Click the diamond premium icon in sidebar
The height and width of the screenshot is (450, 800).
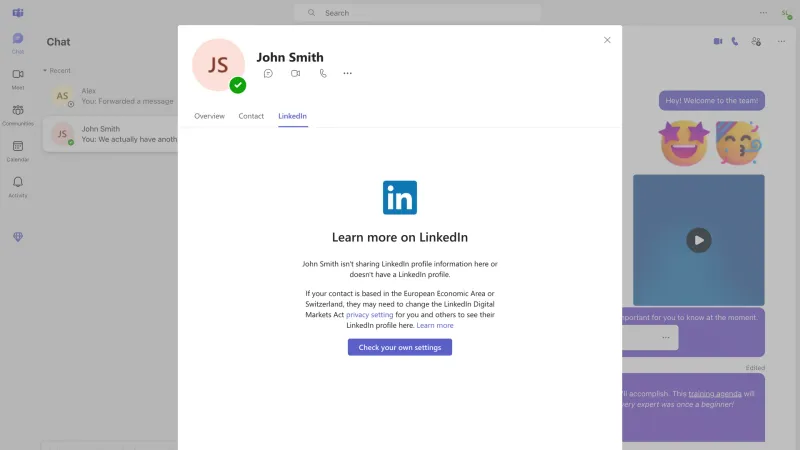18,237
